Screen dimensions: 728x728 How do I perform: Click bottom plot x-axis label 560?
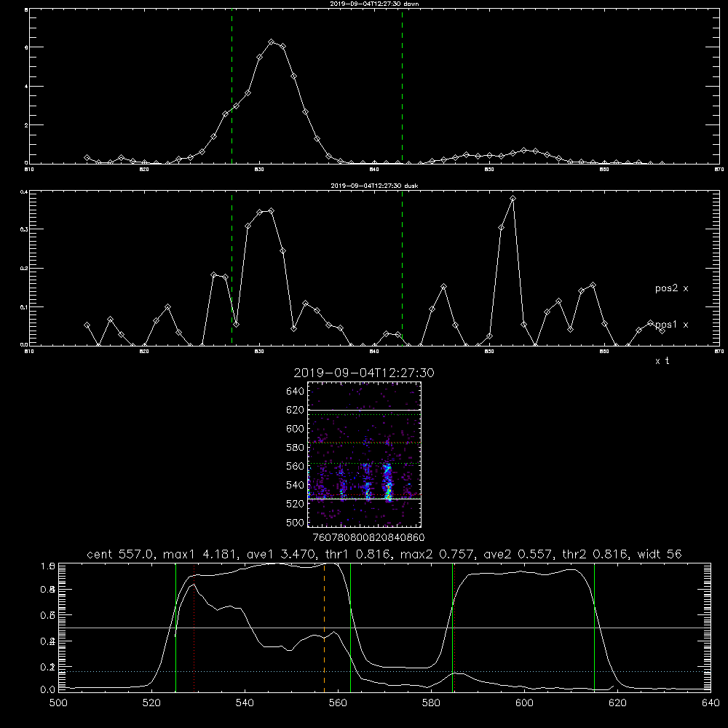click(338, 703)
